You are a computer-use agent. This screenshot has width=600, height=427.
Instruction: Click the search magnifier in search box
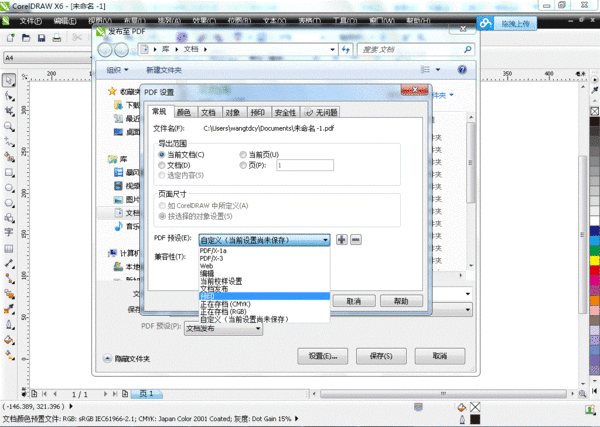tap(468, 49)
